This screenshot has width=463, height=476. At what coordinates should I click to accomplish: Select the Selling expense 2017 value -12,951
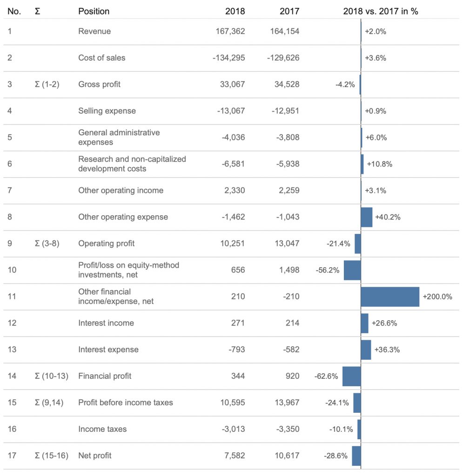click(285, 111)
